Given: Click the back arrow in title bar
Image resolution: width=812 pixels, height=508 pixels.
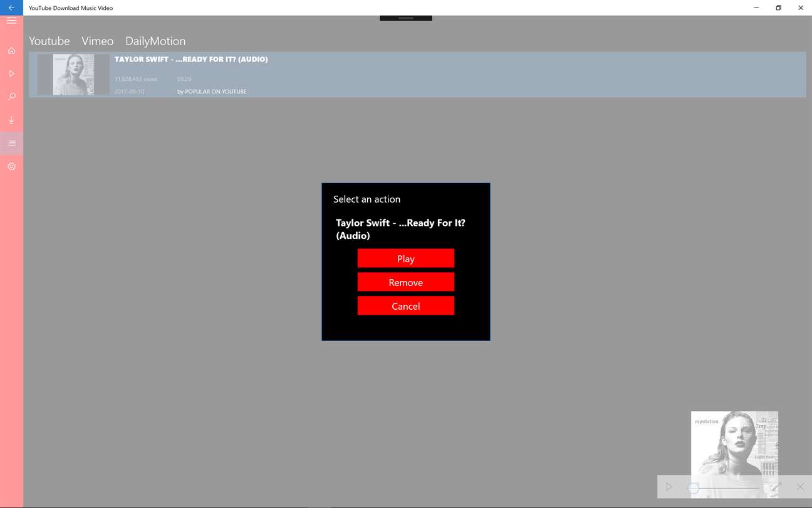Looking at the screenshot, I should pos(11,8).
